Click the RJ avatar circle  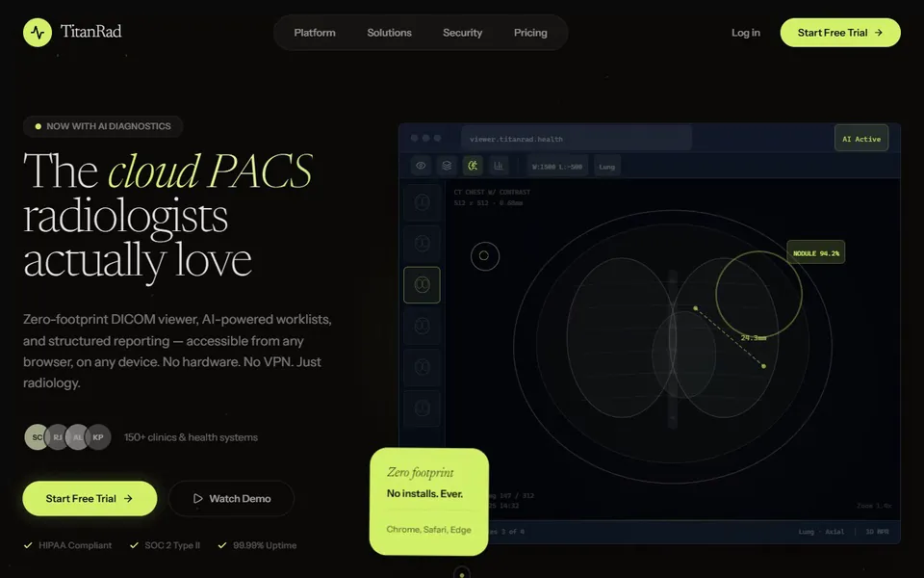(x=57, y=437)
